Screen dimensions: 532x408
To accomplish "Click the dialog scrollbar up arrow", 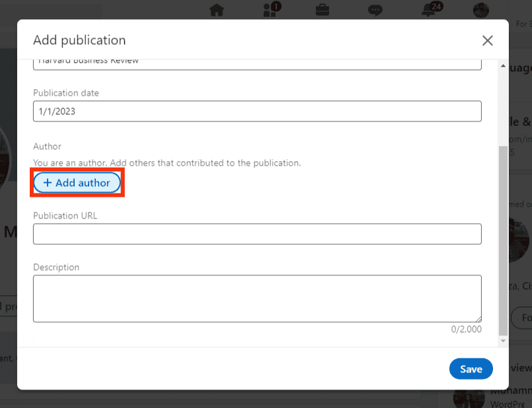I will pos(503,66).
